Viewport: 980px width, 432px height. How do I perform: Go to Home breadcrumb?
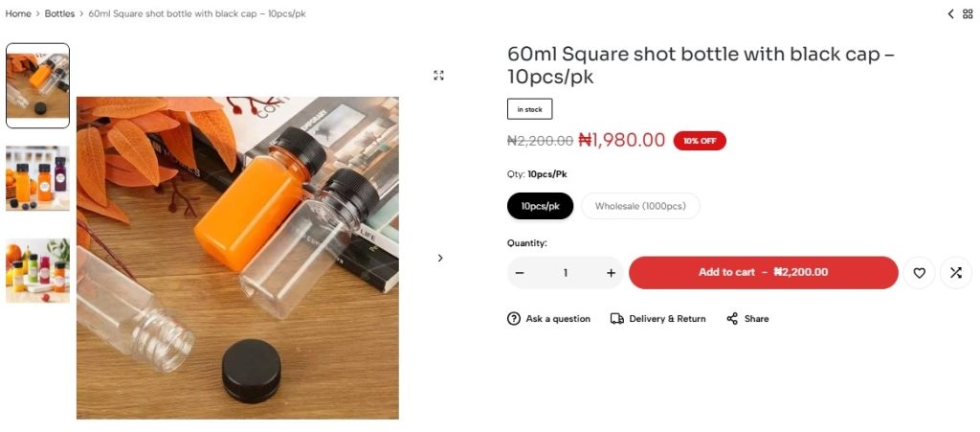[x=18, y=13]
